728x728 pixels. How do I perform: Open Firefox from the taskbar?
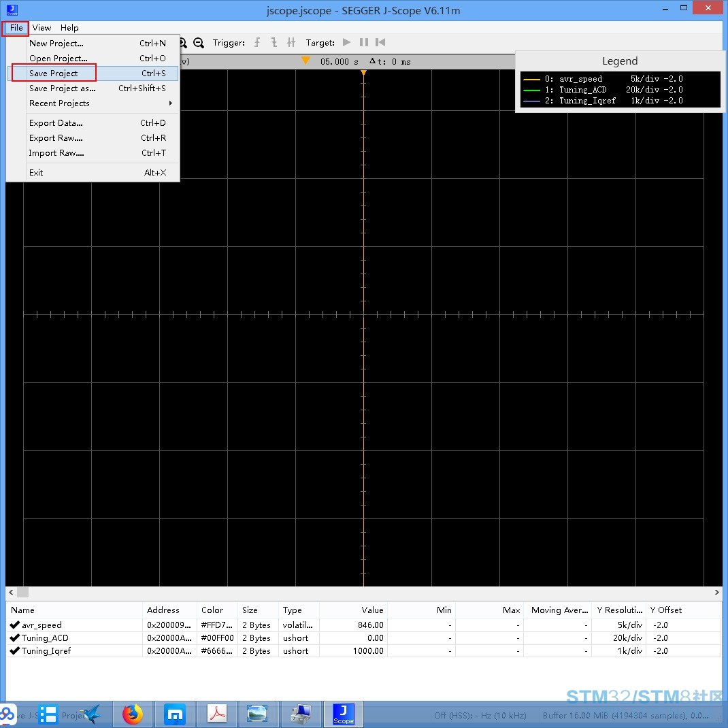[x=133, y=714]
